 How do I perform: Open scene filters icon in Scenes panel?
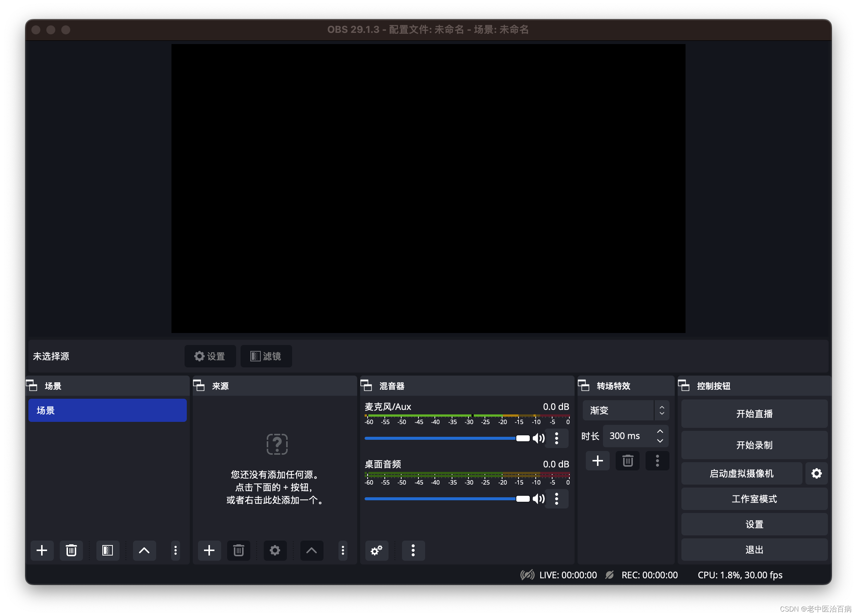point(108,550)
